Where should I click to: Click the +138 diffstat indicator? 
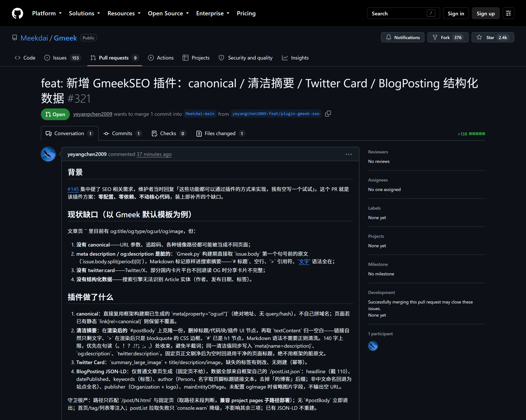point(471,134)
